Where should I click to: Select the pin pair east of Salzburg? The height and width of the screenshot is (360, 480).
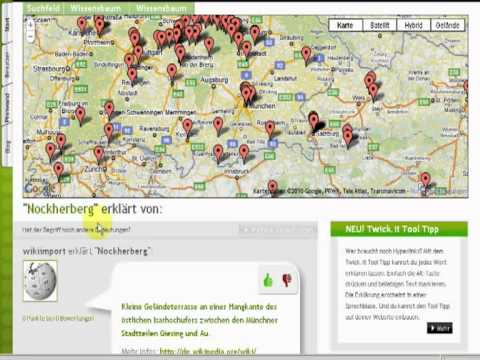click(x=348, y=135)
